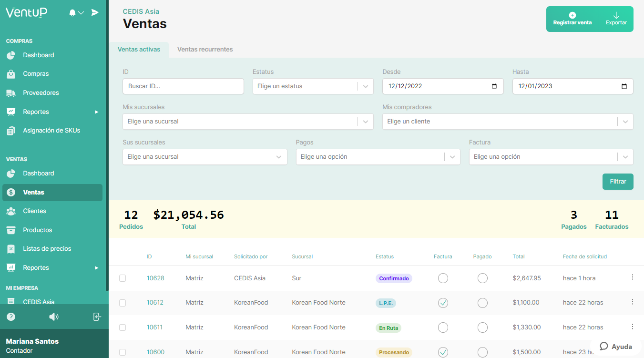Open Clientes from the sidebar

point(35,211)
